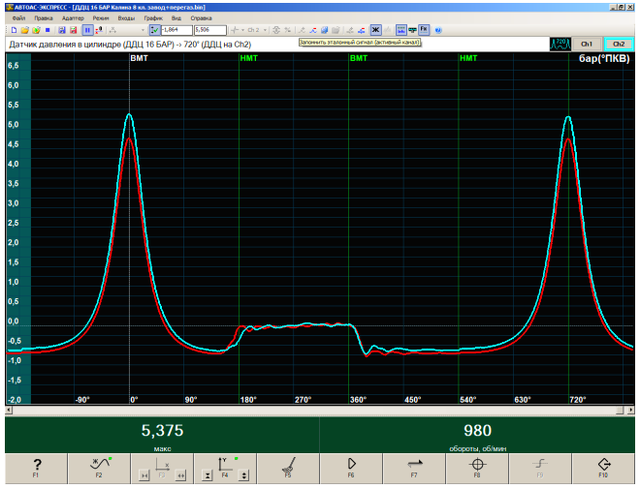
Task: Click the white ВМТ marker label at 0°
Action: [139, 58]
